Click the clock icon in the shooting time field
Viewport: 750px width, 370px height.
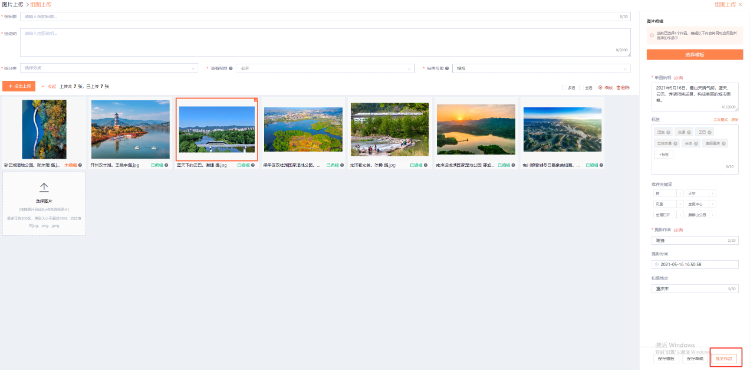656,264
